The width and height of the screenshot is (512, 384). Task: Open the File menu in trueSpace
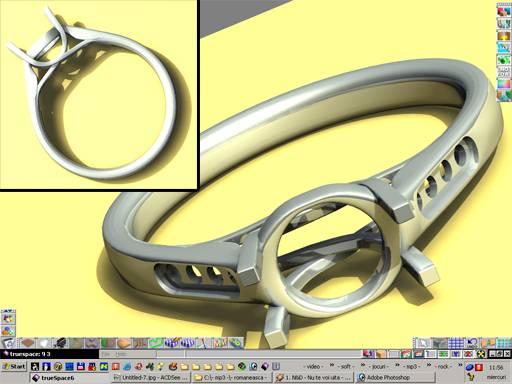click(106, 354)
